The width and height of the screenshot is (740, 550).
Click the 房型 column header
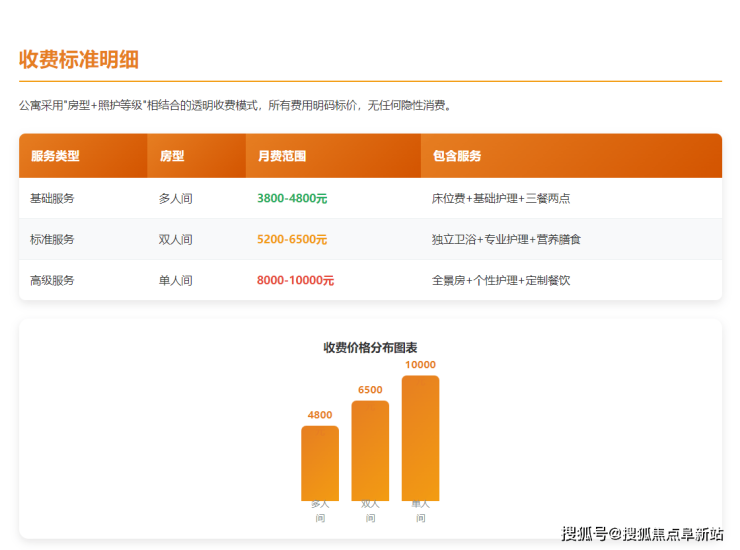171,156
